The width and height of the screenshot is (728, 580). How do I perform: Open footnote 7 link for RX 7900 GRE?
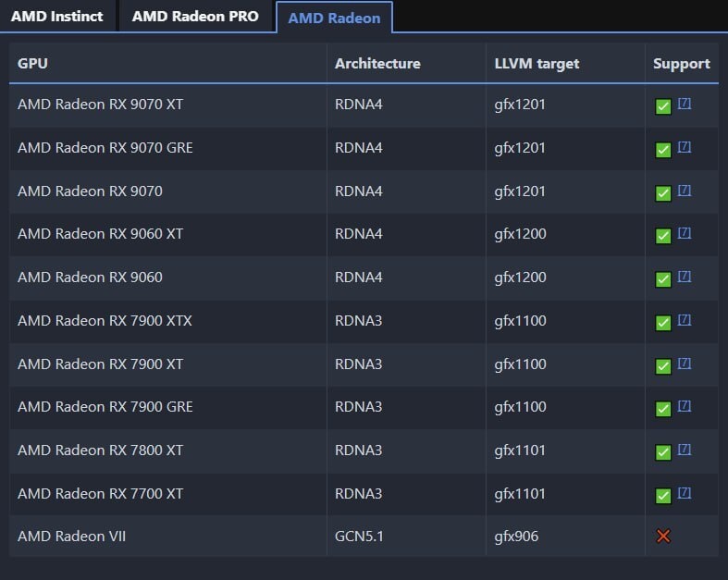[685, 406]
